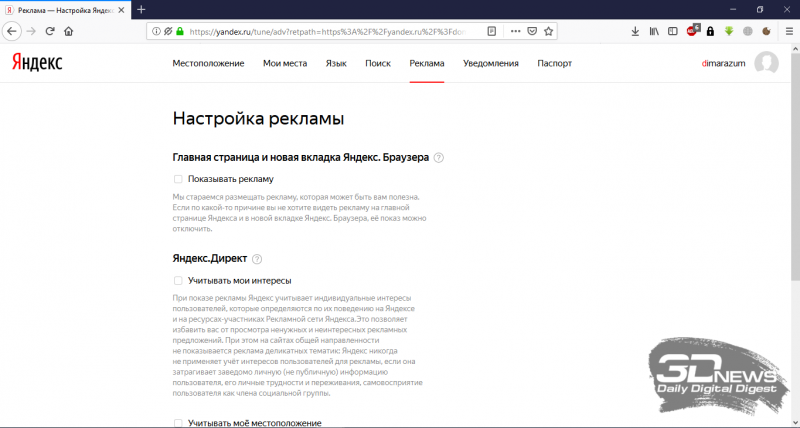Click the dimarazum username link
The image size is (800, 428).
pos(723,63)
